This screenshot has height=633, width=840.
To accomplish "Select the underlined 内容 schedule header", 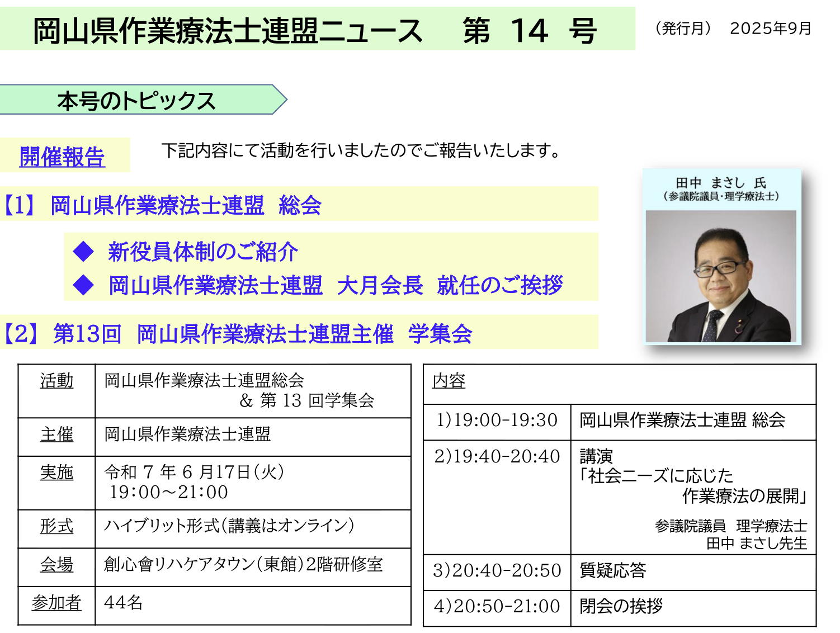I will pos(449,381).
